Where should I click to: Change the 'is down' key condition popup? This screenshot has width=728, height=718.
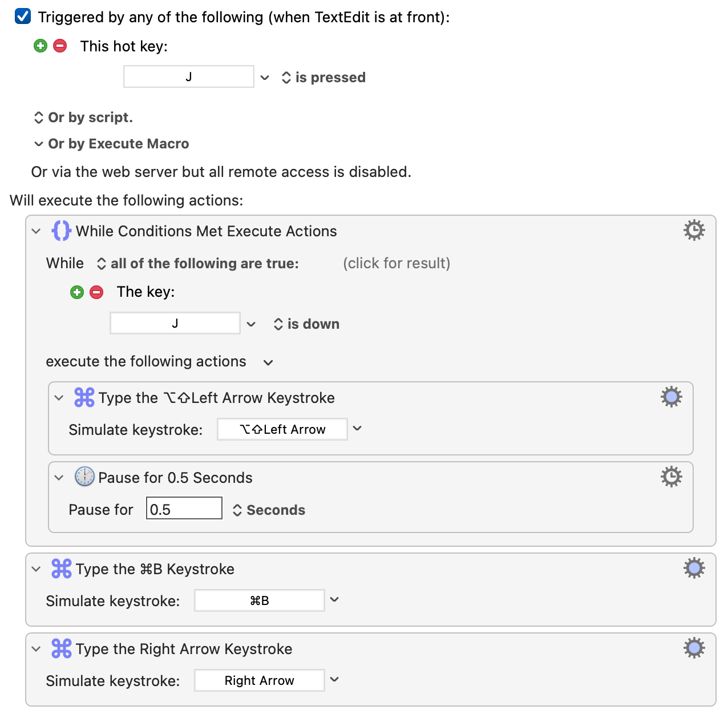click(x=306, y=324)
